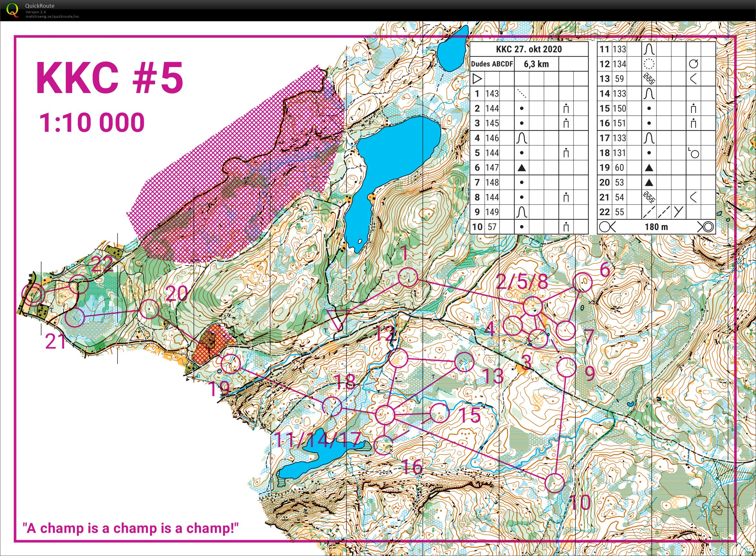This screenshot has width=756, height=556.
Task: Click the hill symbol in row 4
Action: pyautogui.click(x=521, y=138)
